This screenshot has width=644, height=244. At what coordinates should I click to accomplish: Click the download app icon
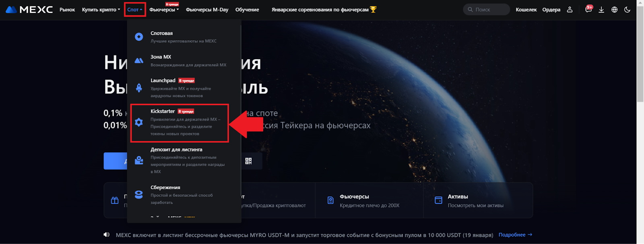pos(601,10)
